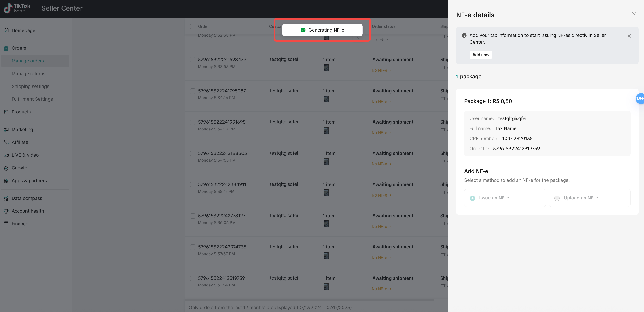This screenshot has height=312, width=644.
Task: Open order 579615322241991695
Action: [x=222, y=122]
